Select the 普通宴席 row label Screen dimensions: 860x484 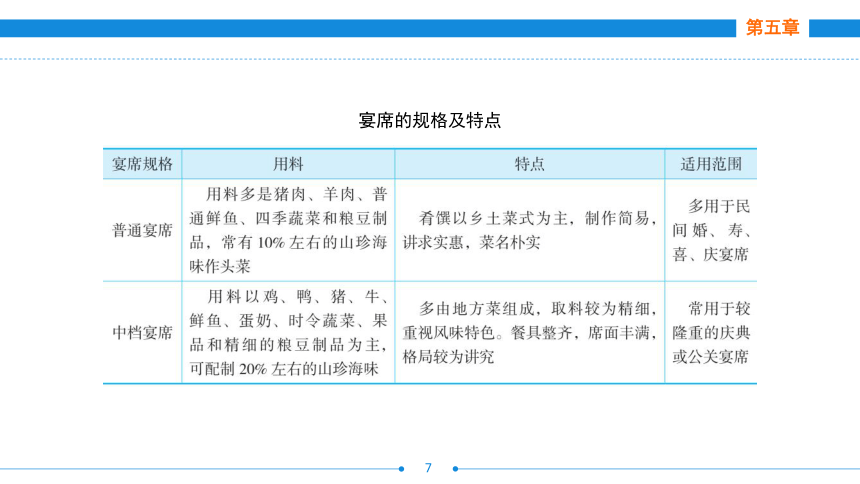pos(142,230)
